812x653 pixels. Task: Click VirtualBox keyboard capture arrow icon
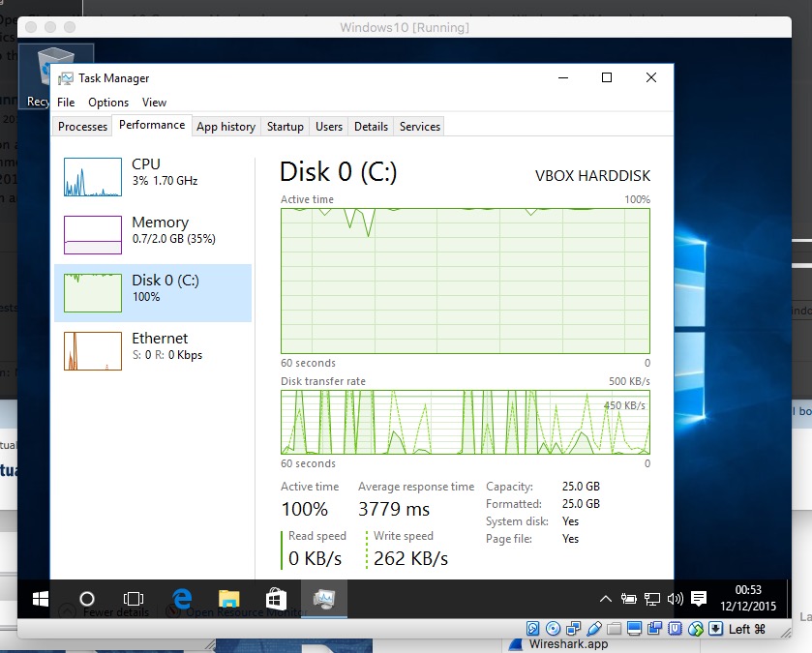pyautogui.click(x=715, y=629)
